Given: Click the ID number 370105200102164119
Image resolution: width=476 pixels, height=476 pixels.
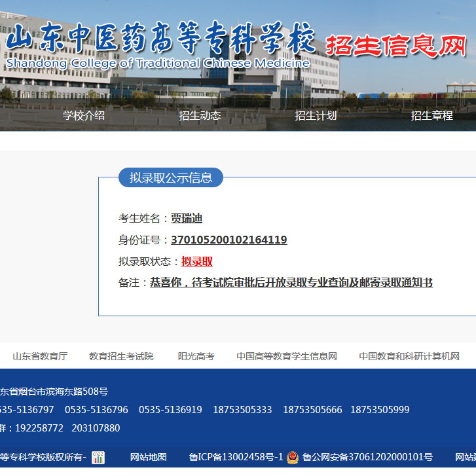Looking at the screenshot, I should [229, 240].
